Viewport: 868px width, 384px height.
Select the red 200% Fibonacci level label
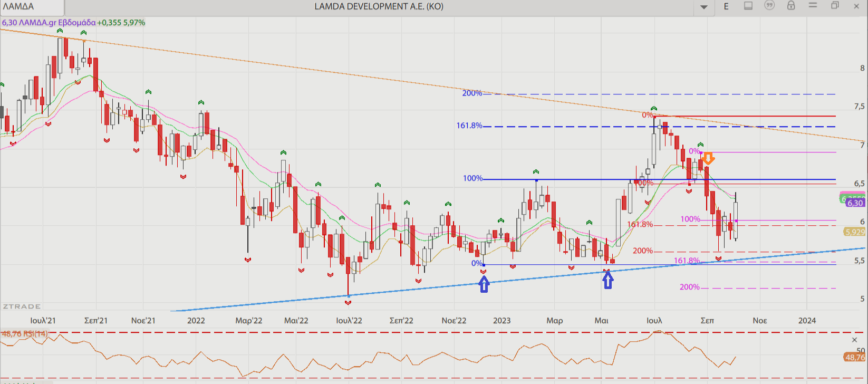643,251
